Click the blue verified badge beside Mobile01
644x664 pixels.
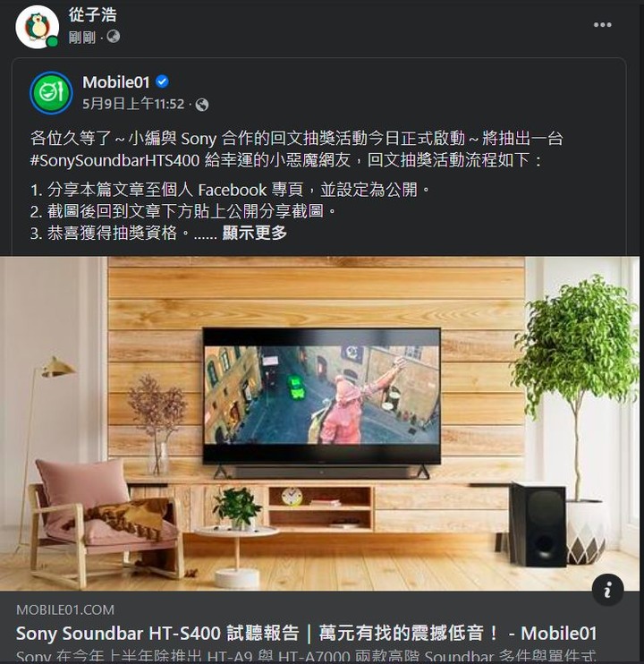[163, 81]
